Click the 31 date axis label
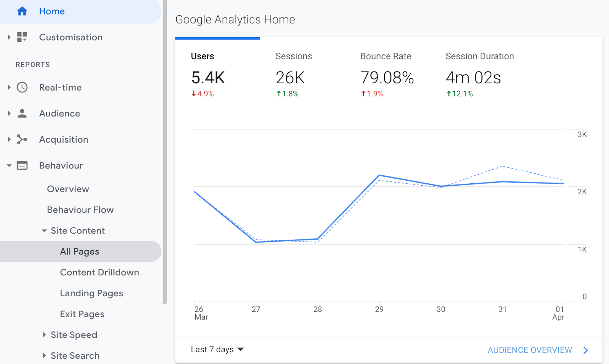The width and height of the screenshot is (609, 364). tap(502, 309)
